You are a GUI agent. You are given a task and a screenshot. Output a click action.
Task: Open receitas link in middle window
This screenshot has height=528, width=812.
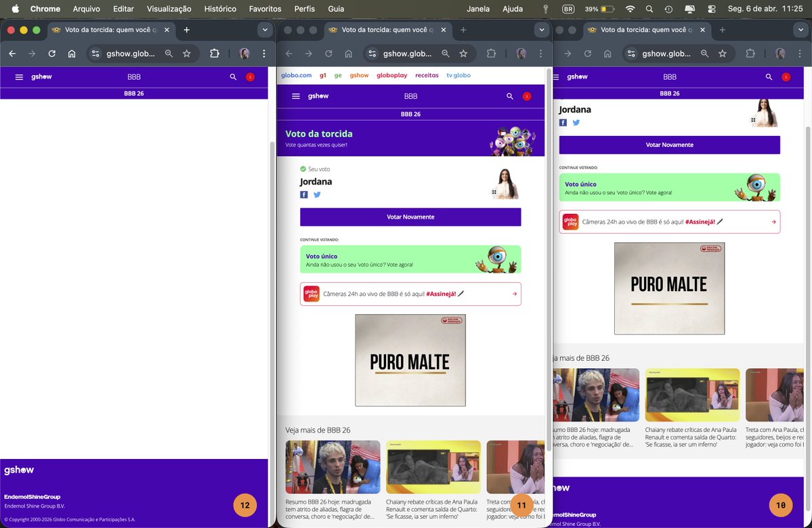click(427, 76)
